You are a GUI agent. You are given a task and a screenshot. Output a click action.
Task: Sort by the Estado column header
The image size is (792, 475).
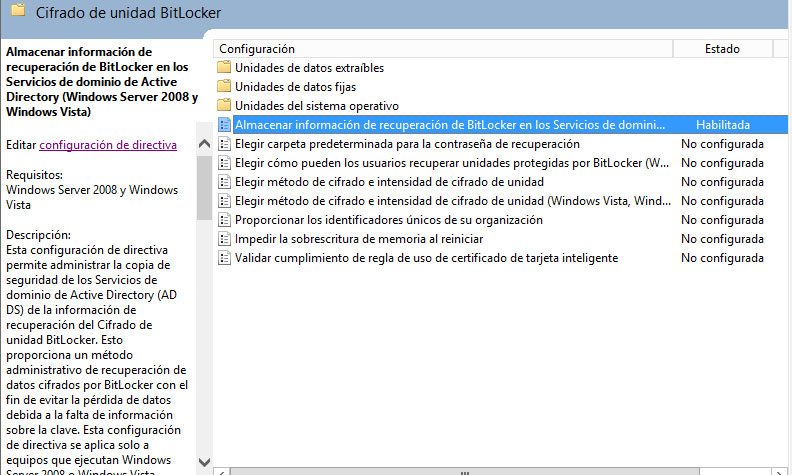pyautogui.click(x=722, y=49)
